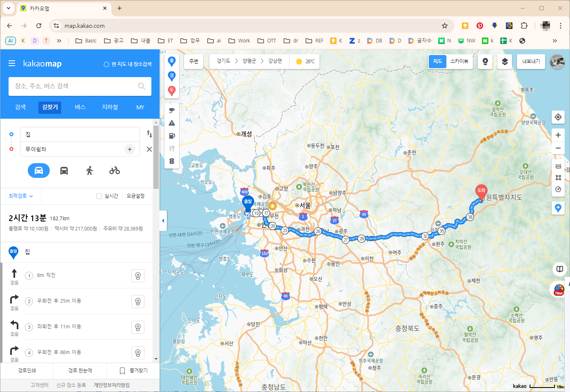Viewport: 570px width, 392px height.
Task: Open 강상면 region selector
Action: click(275, 62)
